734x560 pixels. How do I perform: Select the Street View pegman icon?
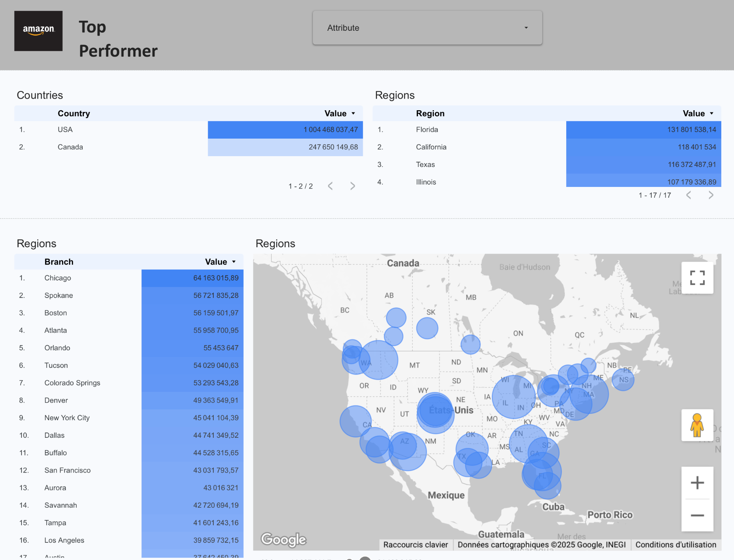[x=697, y=425]
